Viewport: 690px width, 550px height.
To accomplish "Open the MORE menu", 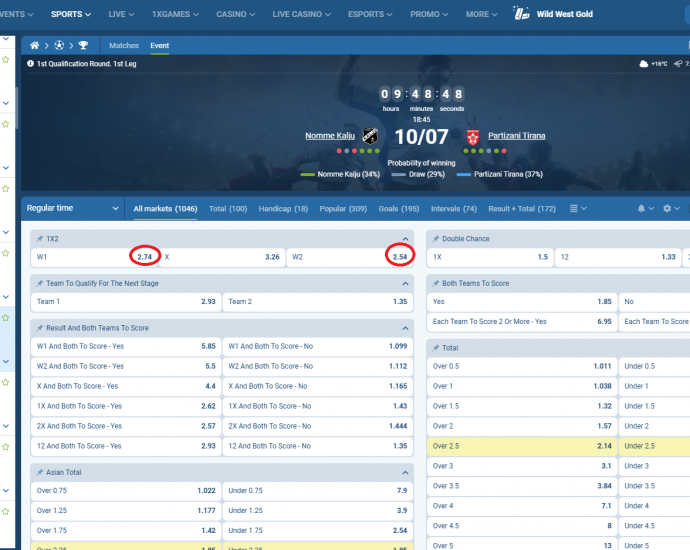I will pos(481,14).
